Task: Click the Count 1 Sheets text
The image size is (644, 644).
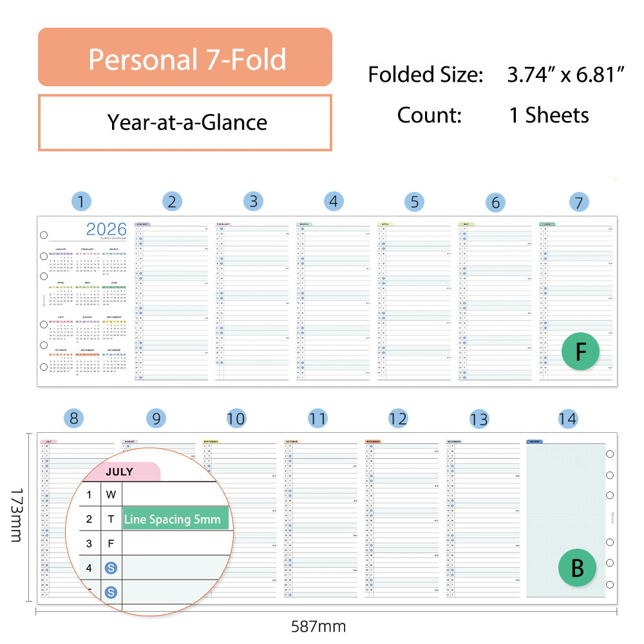Action: (x=493, y=115)
